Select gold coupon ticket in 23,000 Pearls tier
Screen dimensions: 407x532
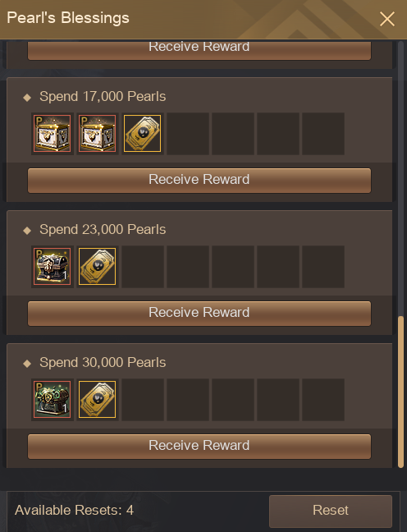[x=98, y=266]
